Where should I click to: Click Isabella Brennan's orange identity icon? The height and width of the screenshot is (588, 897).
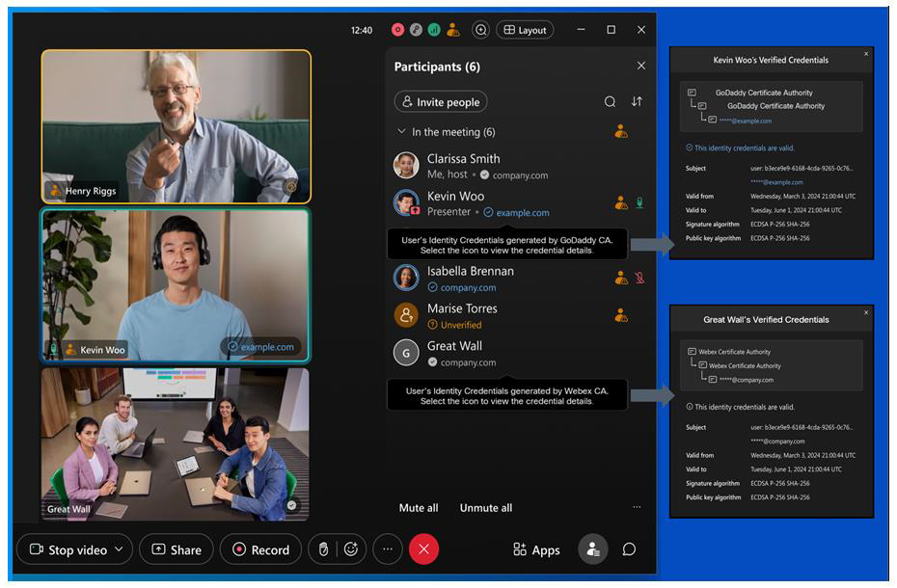pyautogui.click(x=621, y=278)
